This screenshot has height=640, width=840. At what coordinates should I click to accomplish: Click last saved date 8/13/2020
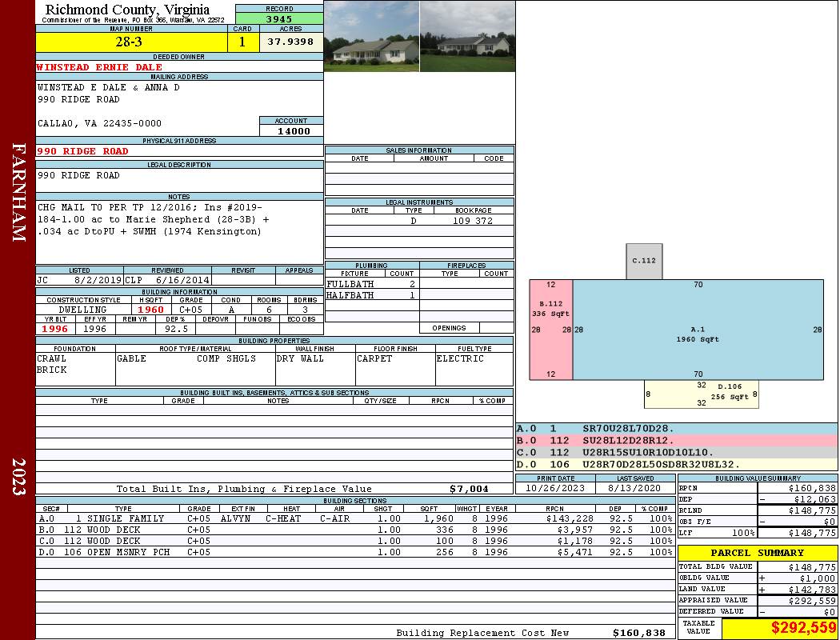634,488
